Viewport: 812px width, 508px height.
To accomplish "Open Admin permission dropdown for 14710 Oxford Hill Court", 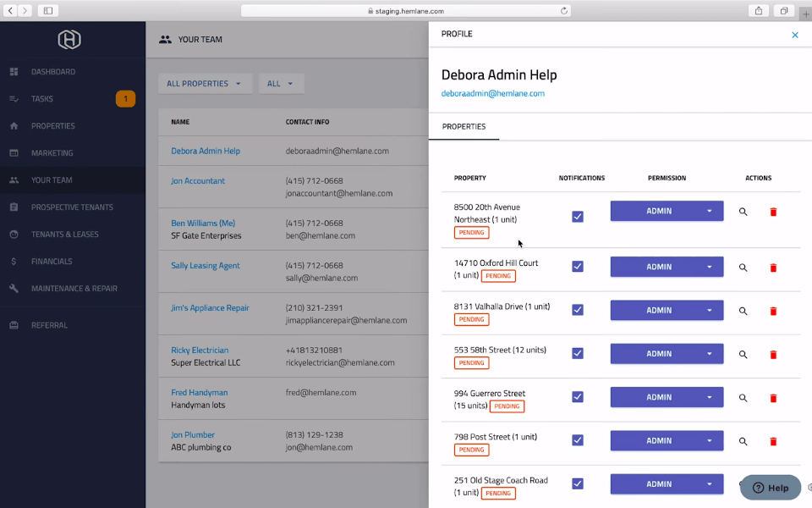I will pos(667,267).
